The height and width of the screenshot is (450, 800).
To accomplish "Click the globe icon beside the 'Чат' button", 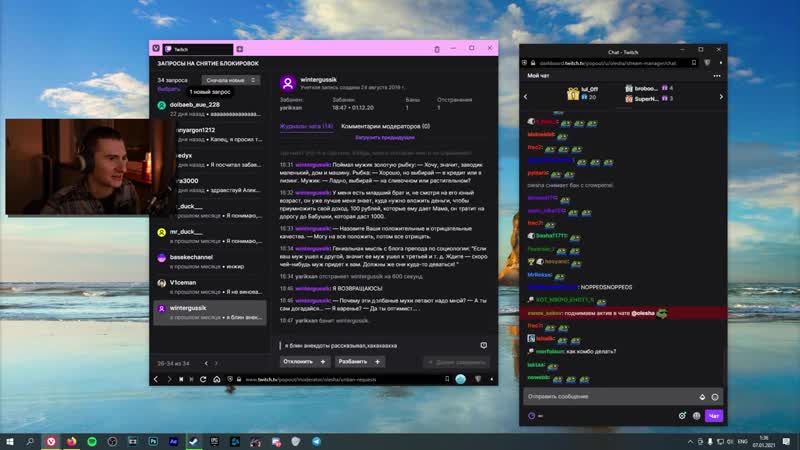I will (696, 416).
